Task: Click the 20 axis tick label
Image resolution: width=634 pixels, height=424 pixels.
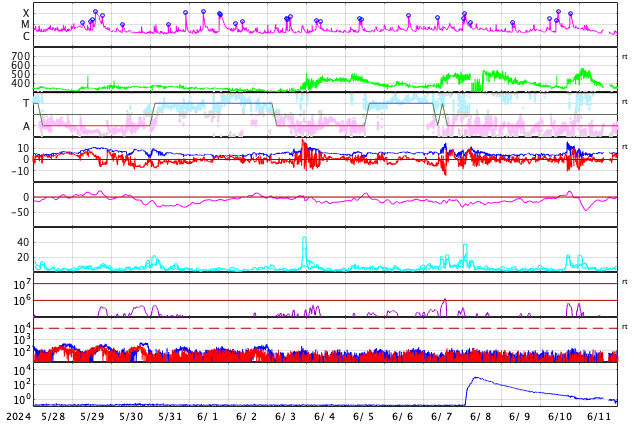Action: pos(23,257)
